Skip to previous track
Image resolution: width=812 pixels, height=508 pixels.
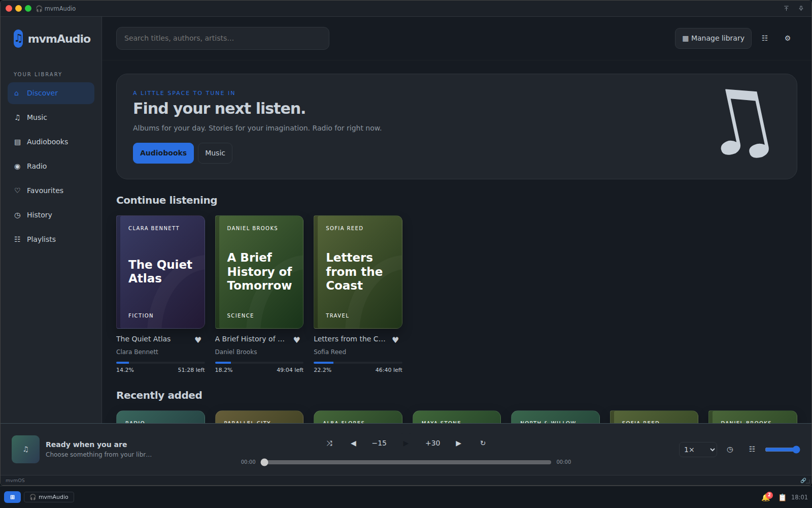[354, 443]
